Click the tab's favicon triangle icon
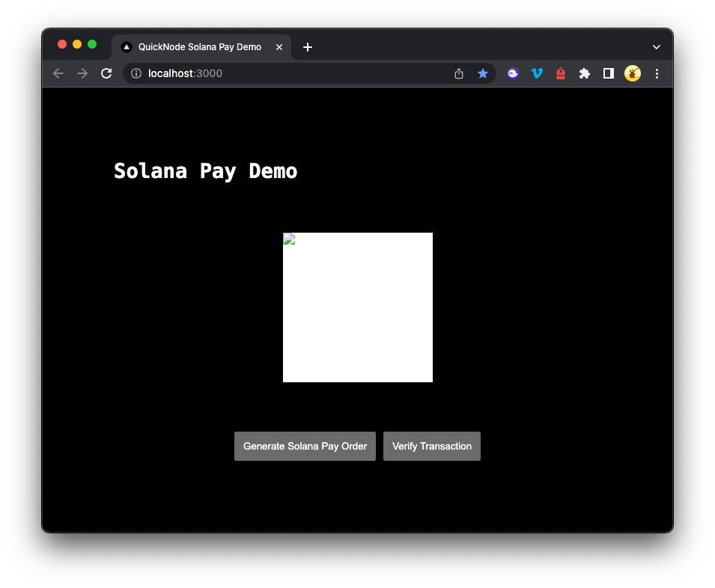The height and width of the screenshot is (588, 715). [x=127, y=47]
